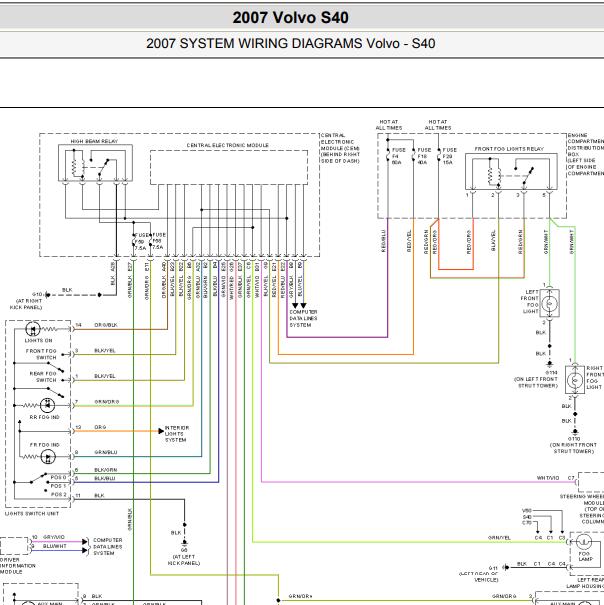604x605 pixels.
Task: Click the "DRIVER INFORMATION MODULE" label
Action: coord(17,566)
